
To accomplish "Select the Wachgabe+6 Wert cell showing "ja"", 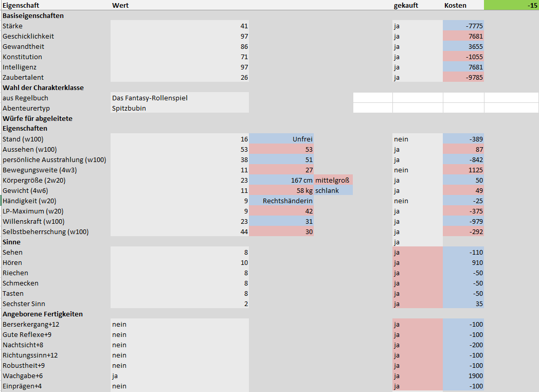I will (x=179, y=376).
